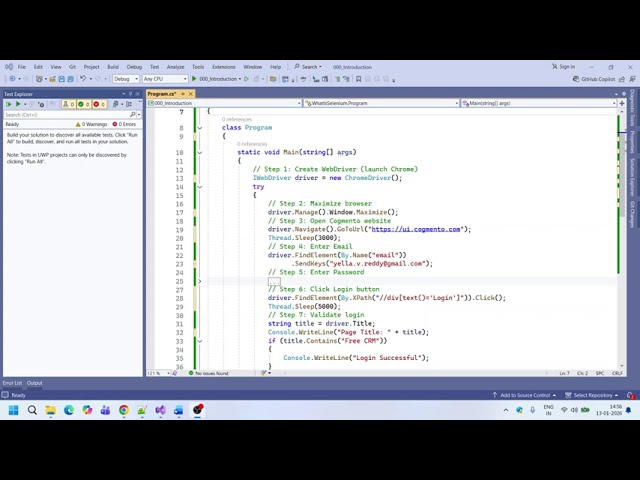Click the split editor plus icon beside the Main member box
The height and width of the screenshot is (480, 640).
[622, 103]
